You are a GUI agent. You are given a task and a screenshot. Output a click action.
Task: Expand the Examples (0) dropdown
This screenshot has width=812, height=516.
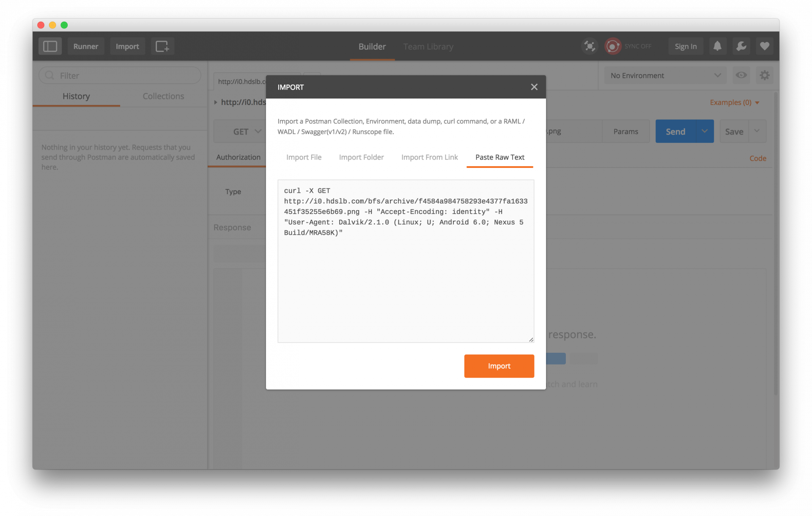coord(735,102)
